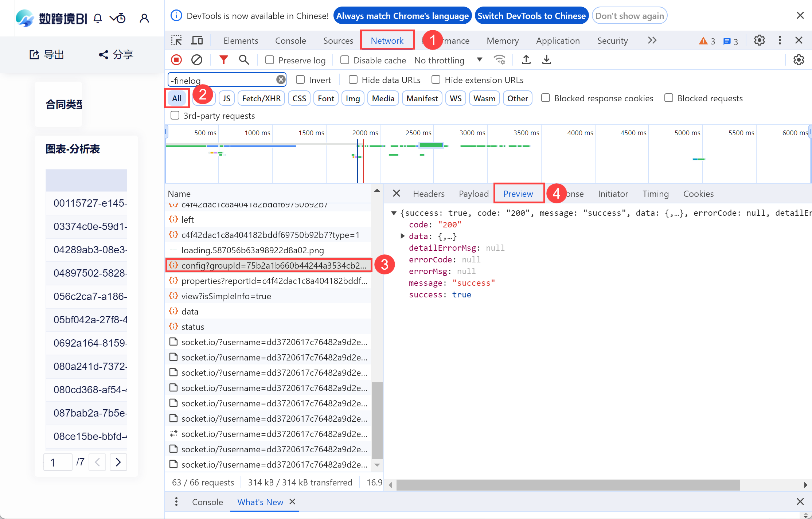
Task: Show more DevTools tabs chevron
Action: click(652, 40)
